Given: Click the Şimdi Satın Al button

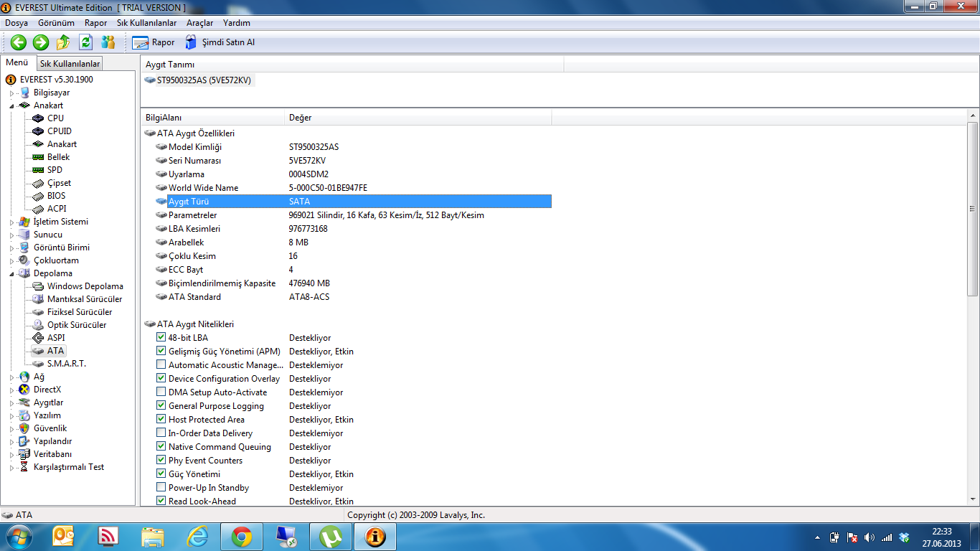Looking at the screenshot, I should tap(220, 42).
